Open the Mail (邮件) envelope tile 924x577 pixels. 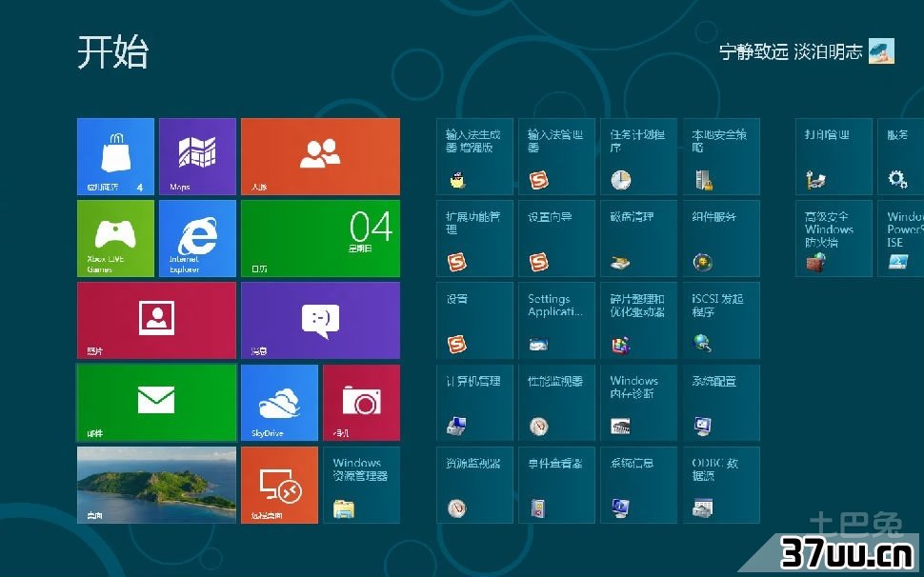157,403
